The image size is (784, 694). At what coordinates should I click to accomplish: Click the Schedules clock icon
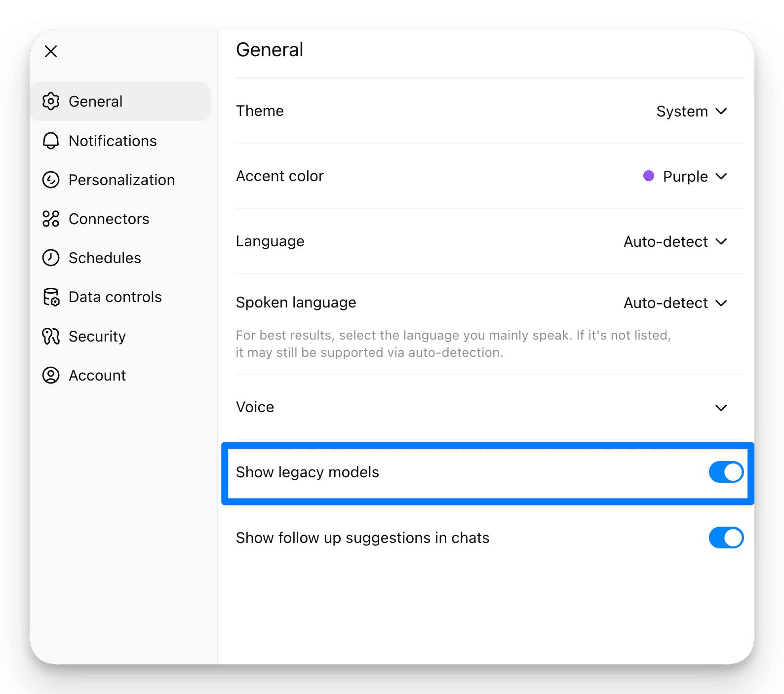pos(51,258)
